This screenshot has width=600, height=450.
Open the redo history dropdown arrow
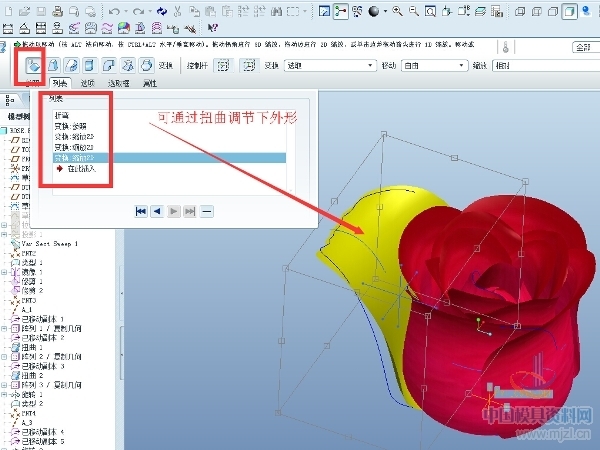(x=150, y=11)
